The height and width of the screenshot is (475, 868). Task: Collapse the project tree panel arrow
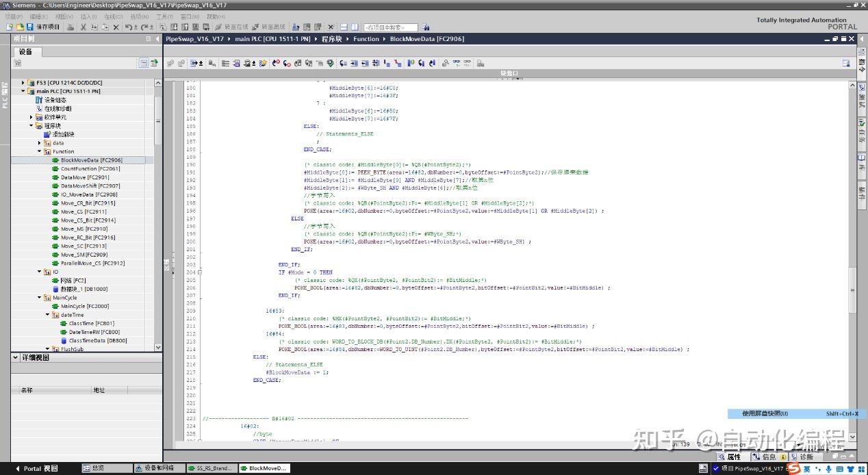click(x=157, y=39)
